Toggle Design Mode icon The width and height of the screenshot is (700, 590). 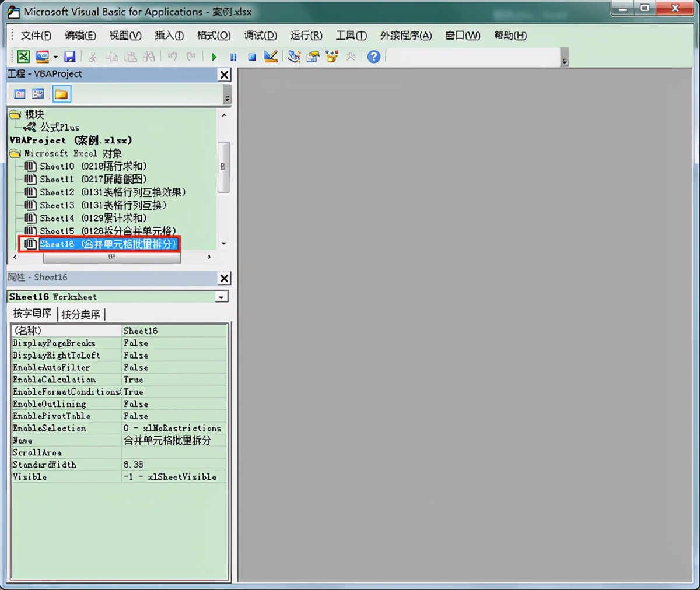pyautogui.click(x=271, y=57)
